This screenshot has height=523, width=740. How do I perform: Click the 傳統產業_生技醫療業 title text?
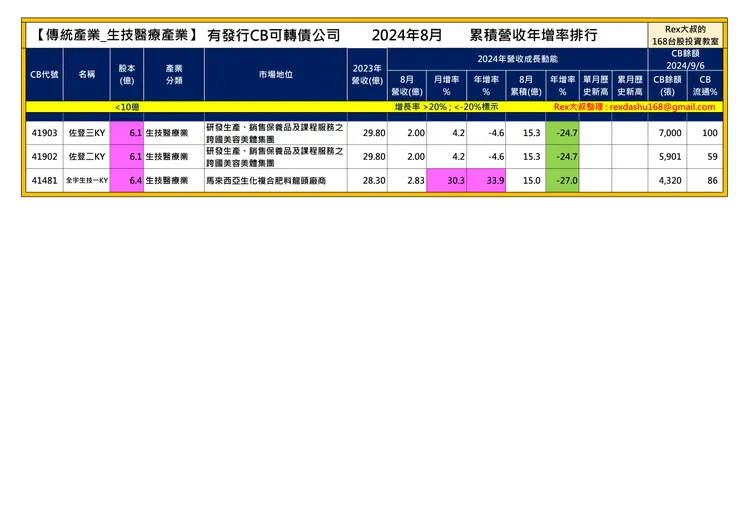tap(117, 35)
